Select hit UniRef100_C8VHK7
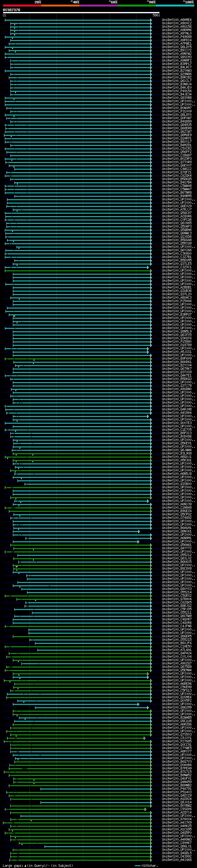The width and height of the screenshot is (197, 868). (x=177, y=843)
